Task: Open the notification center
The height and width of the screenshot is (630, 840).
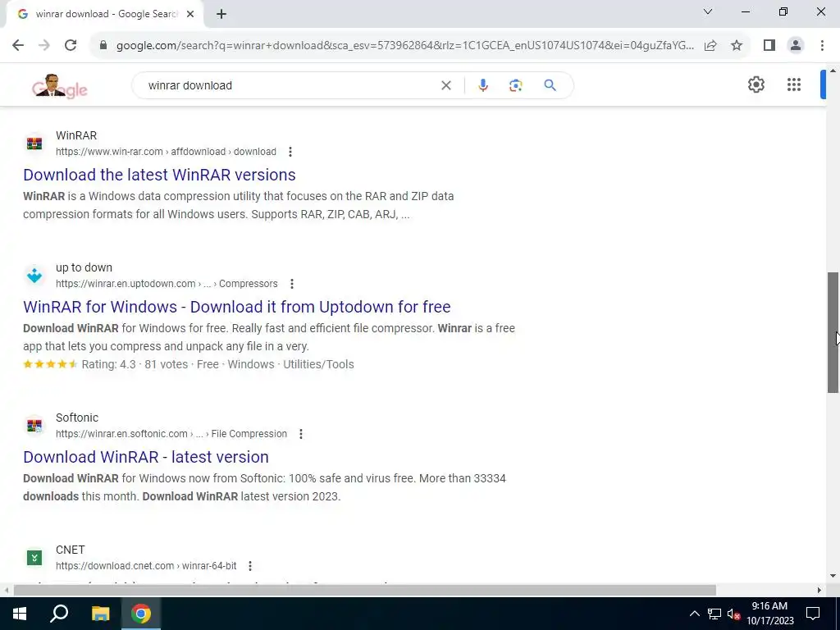Action: pos(813,614)
